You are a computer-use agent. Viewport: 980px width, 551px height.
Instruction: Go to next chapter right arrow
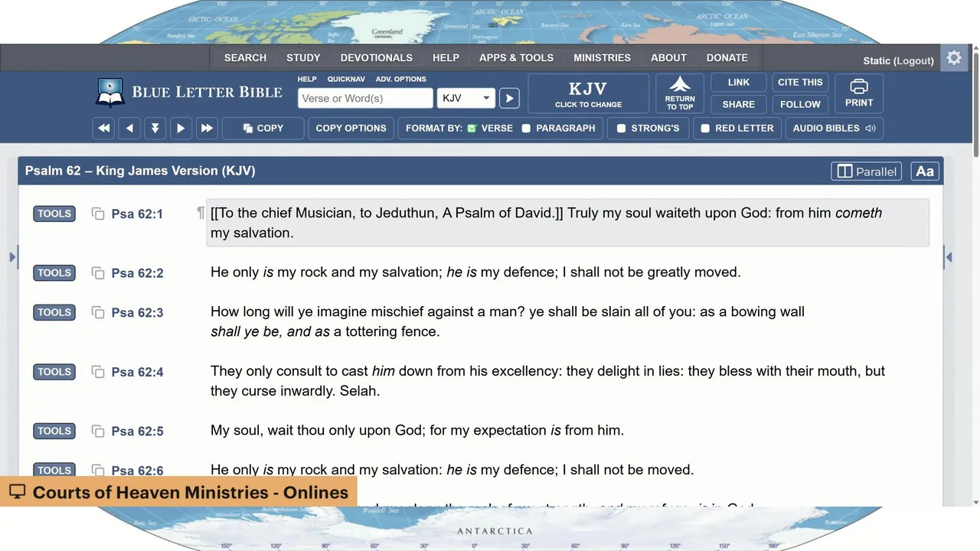tap(181, 129)
